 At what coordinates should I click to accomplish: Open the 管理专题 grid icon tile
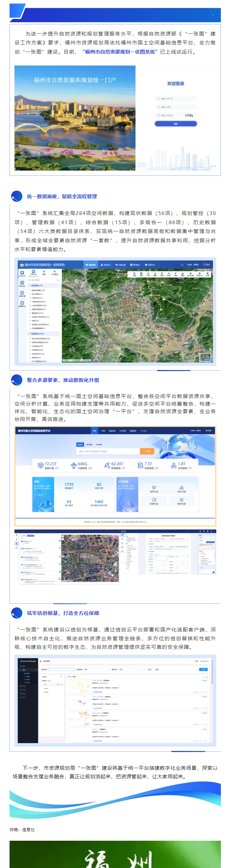[x=181, y=500]
